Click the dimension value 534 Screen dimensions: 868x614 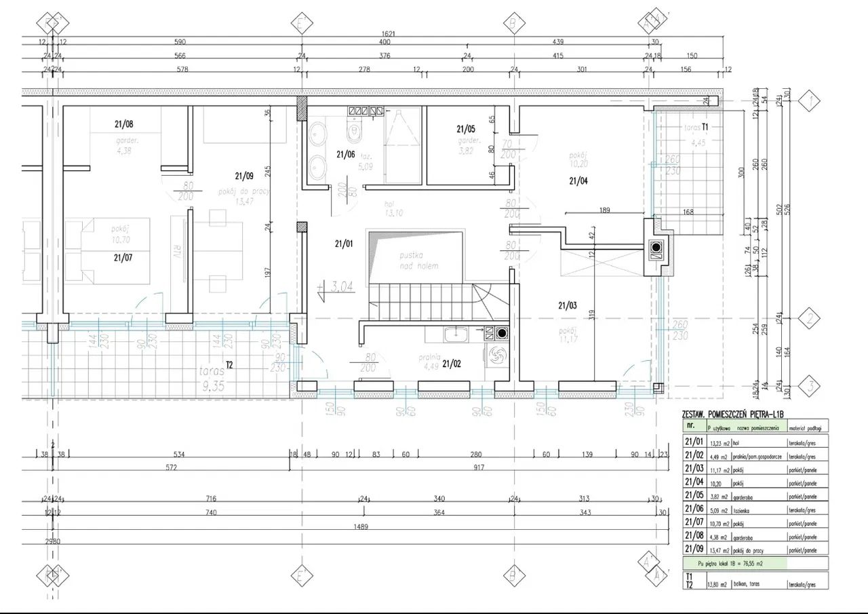coord(180,453)
